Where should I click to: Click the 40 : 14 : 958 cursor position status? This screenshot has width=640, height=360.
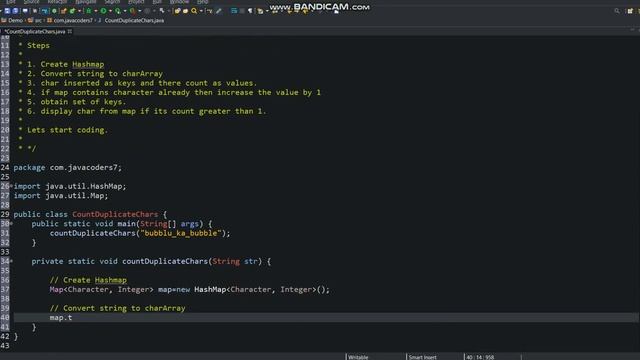480,357
